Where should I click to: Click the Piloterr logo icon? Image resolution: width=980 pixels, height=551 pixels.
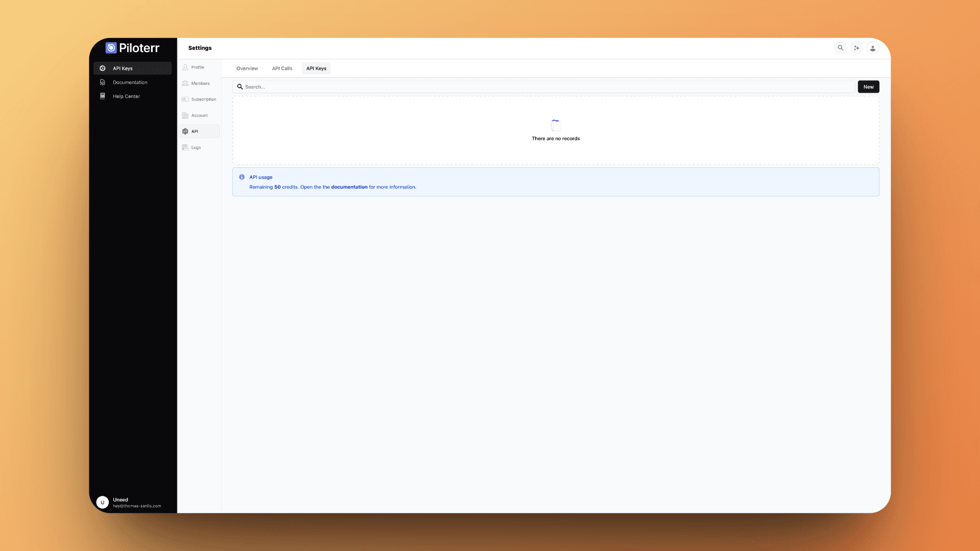tap(110, 47)
